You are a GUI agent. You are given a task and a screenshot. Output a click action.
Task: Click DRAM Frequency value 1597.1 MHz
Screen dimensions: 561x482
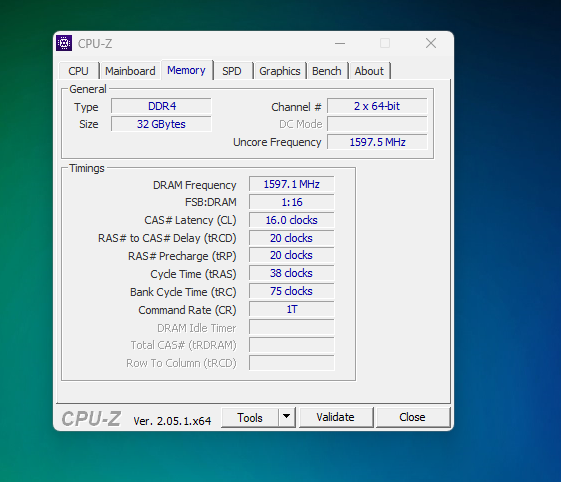[292, 184]
